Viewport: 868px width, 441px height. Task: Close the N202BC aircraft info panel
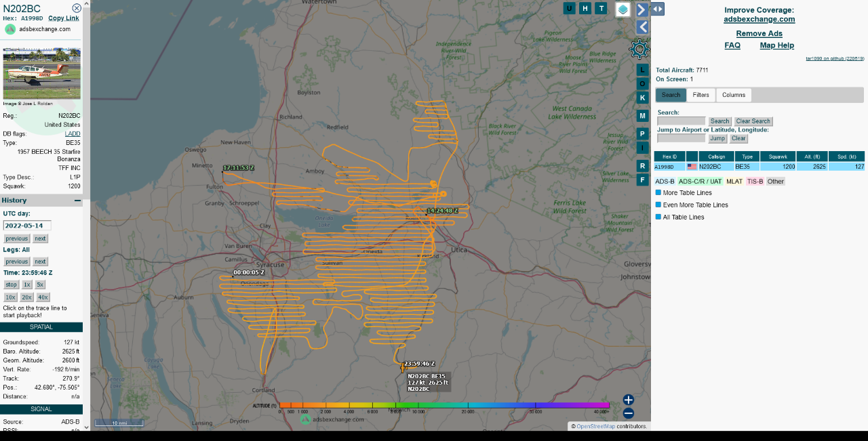[77, 8]
